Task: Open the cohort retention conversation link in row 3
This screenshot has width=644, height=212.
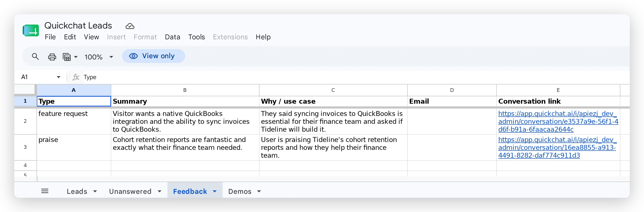Action: (x=557, y=147)
